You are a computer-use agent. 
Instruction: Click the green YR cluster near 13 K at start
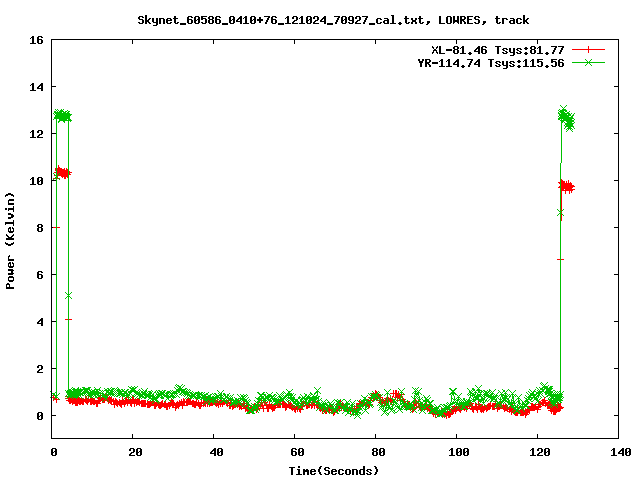62,116
